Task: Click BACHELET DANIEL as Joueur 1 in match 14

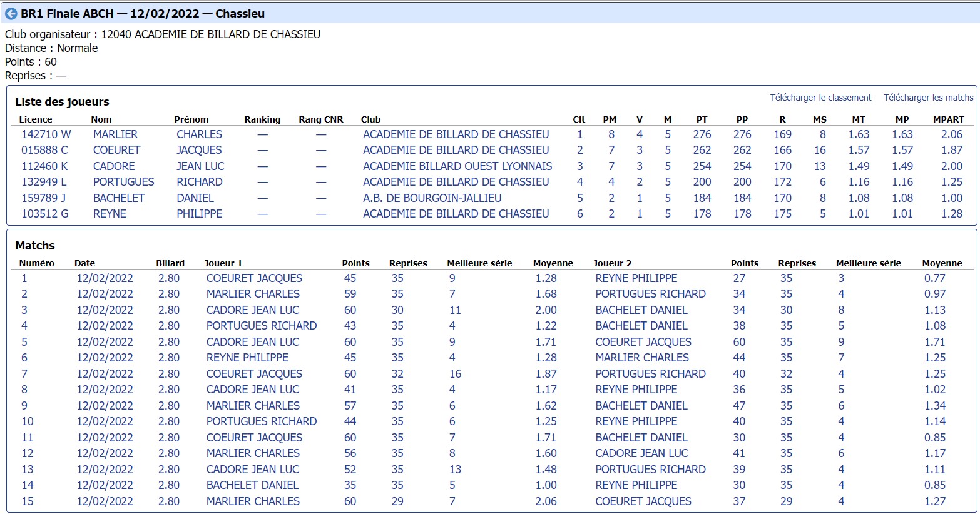Action: point(252,485)
